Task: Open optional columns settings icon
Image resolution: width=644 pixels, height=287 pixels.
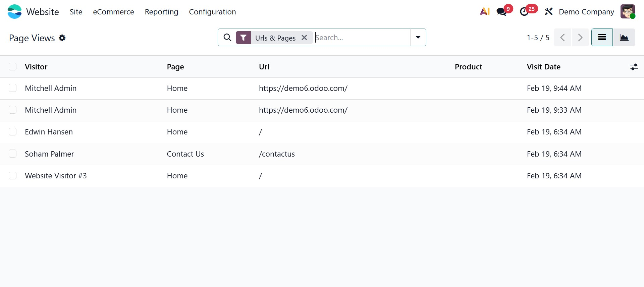Action: 634,67
